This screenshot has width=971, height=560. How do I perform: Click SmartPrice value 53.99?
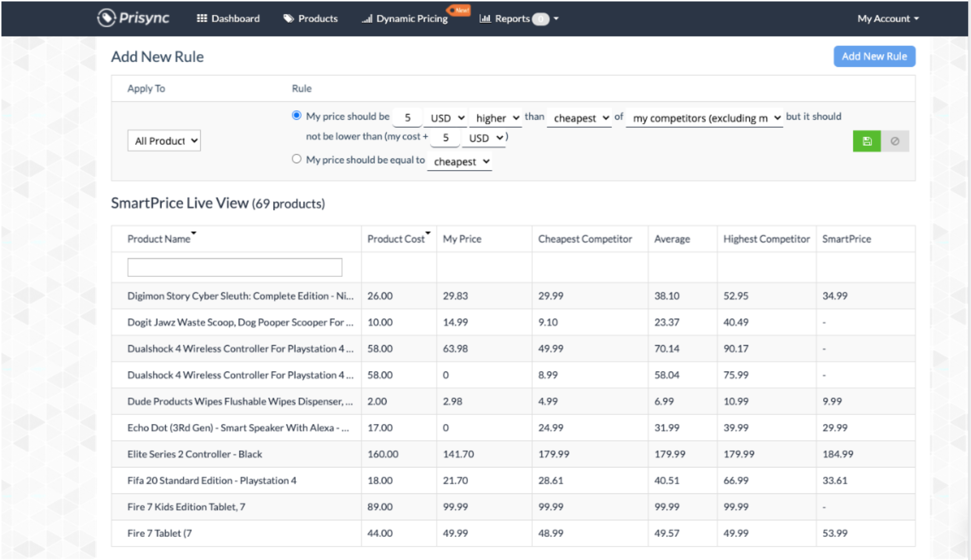(x=834, y=533)
